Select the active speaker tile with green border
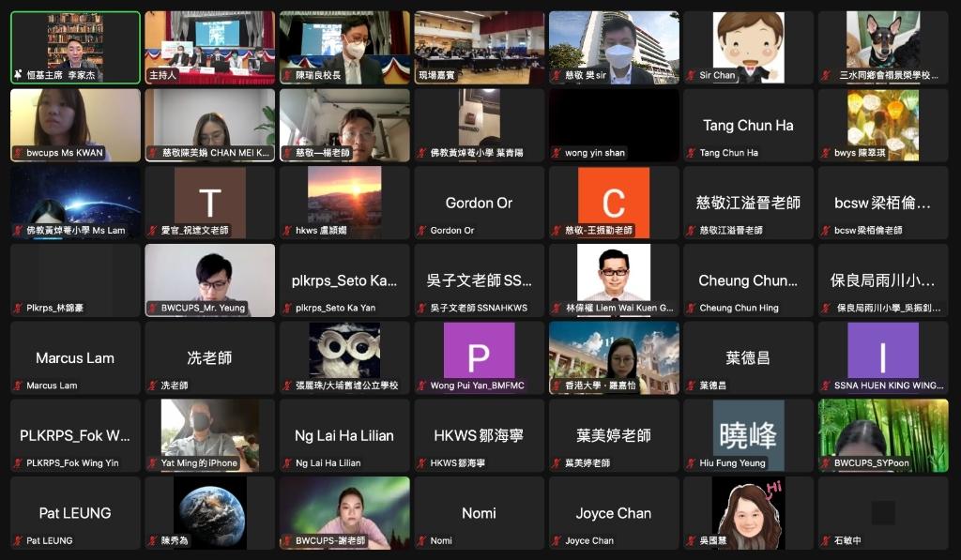The image size is (961, 560). (x=75, y=47)
